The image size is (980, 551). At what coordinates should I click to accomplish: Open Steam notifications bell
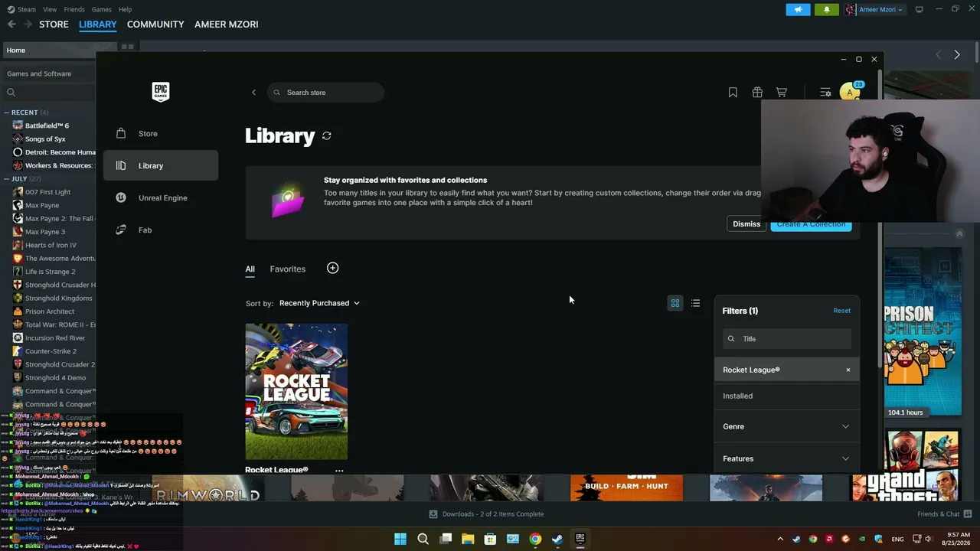point(827,9)
